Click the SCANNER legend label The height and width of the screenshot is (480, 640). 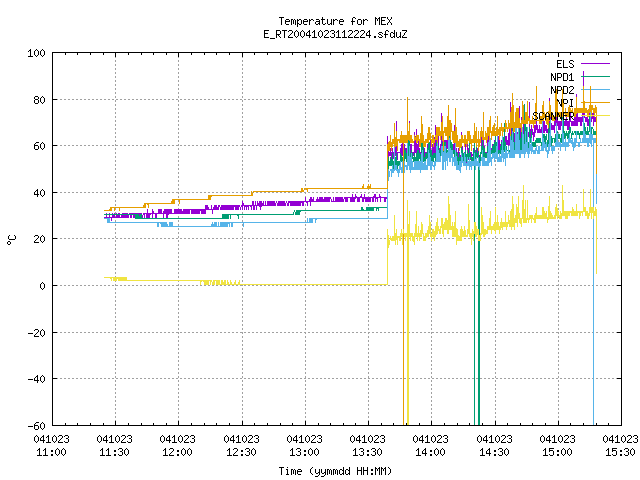553,116
